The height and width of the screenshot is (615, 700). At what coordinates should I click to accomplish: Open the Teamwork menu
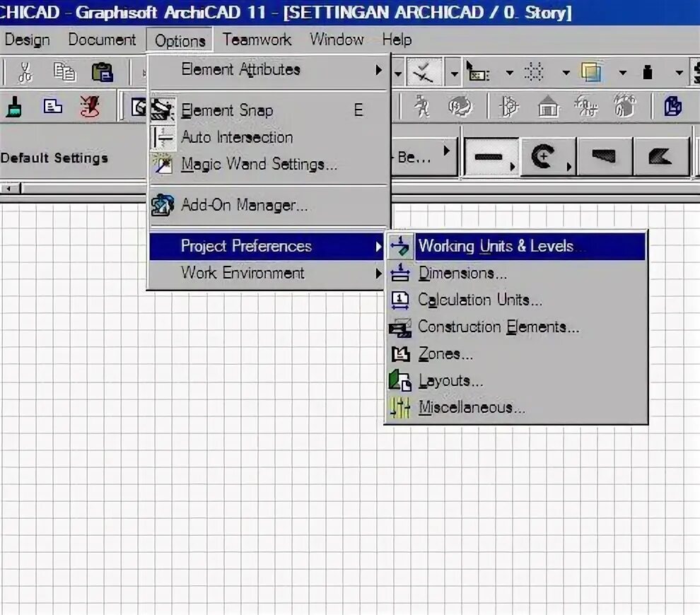[x=257, y=40]
